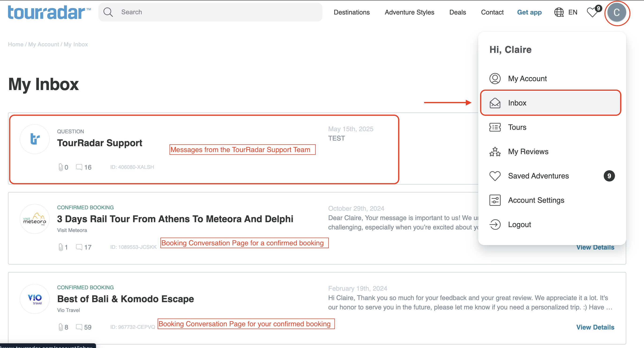Viewport: 644px width, 348px height.
Task: Click the Tours ticket icon in menu
Action: tap(495, 127)
